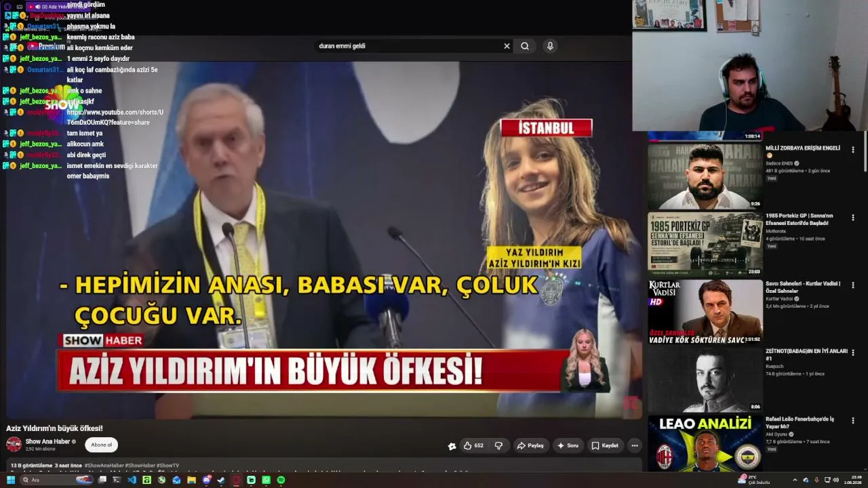The width and height of the screenshot is (868, 488).
Task: Open the green square app left of WhatsApp
Action: click(252, 480)
